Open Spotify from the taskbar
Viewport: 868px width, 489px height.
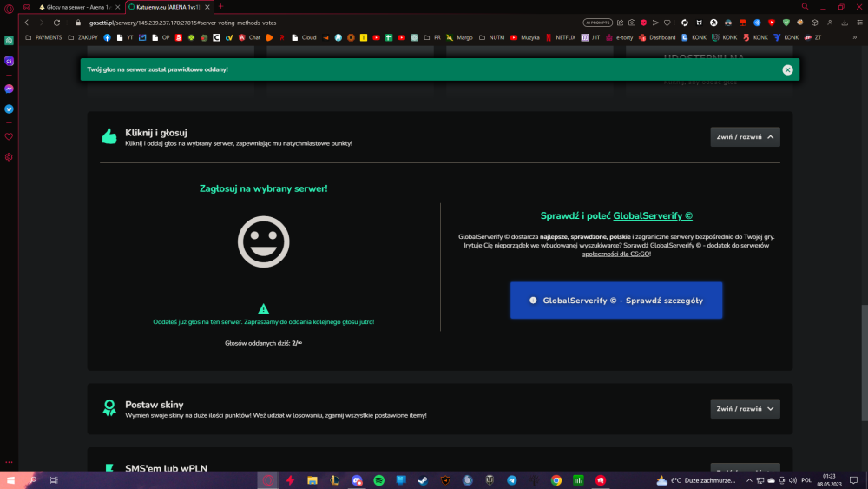379,480
